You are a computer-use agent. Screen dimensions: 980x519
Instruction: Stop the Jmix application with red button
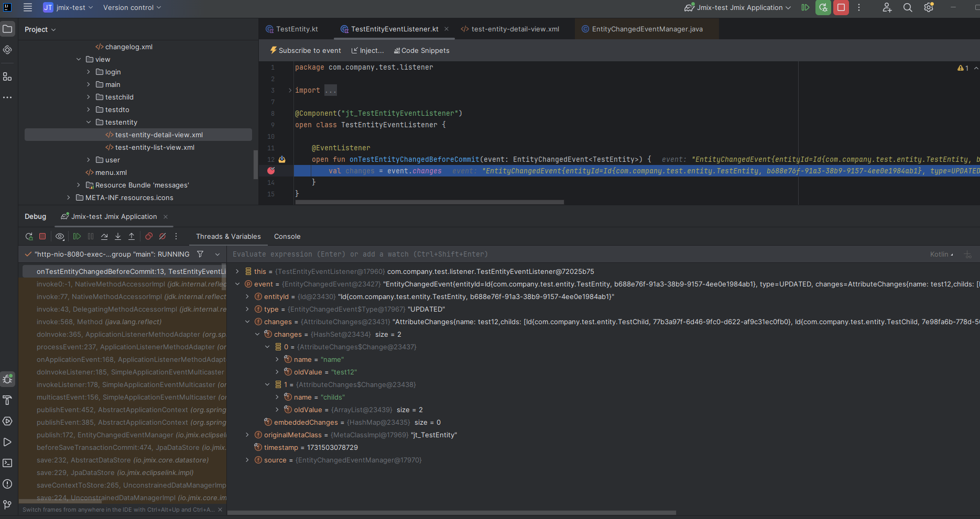(841, 7)
